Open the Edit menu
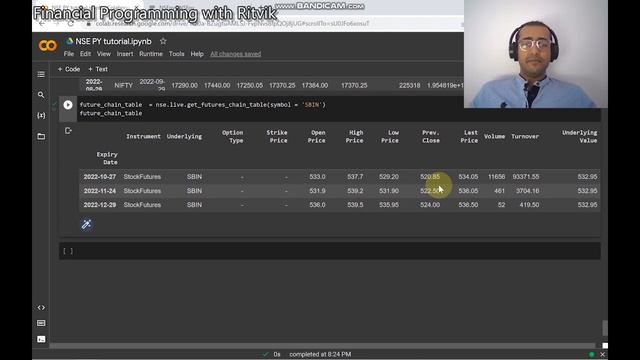 (x=85, y=54)
